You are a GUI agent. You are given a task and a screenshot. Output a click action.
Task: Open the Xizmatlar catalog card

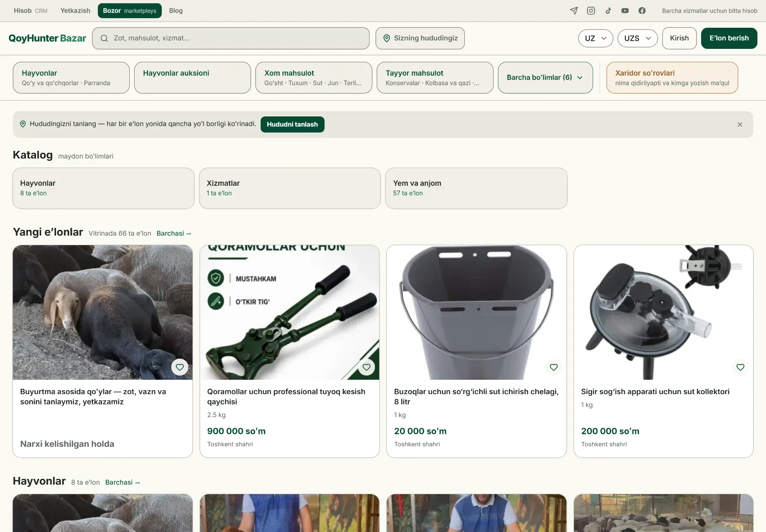(x=290, y=188)
